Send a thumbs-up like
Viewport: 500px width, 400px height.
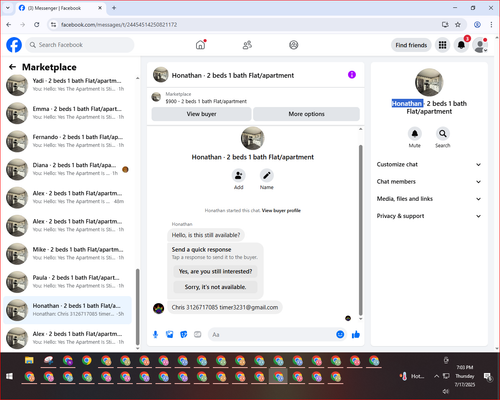[x=356, y=334]
